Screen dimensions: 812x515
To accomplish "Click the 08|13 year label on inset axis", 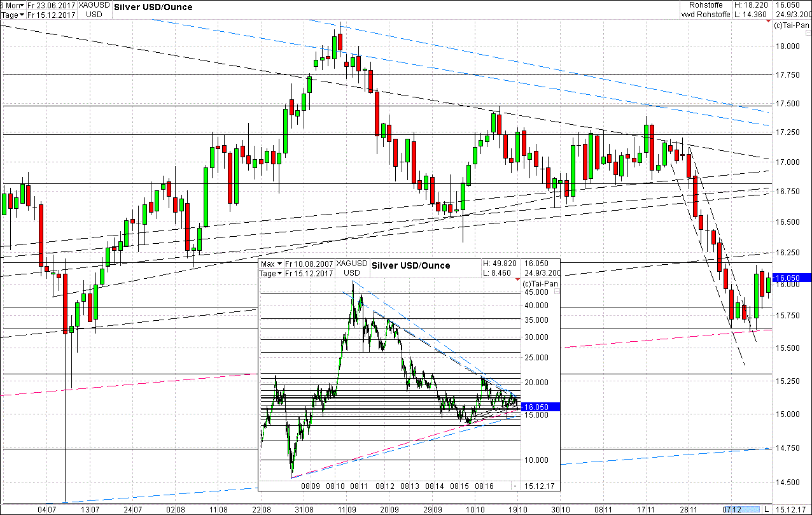I will [410, 486].
